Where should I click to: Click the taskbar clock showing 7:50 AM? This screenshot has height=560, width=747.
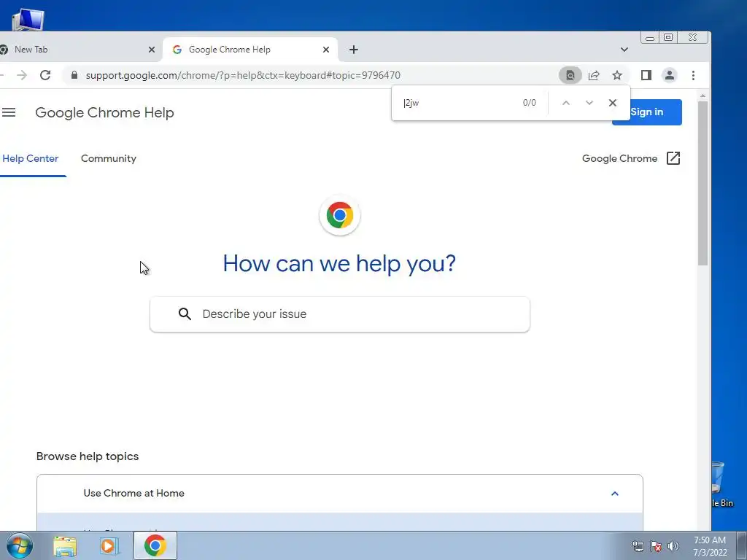click(710, 545)
